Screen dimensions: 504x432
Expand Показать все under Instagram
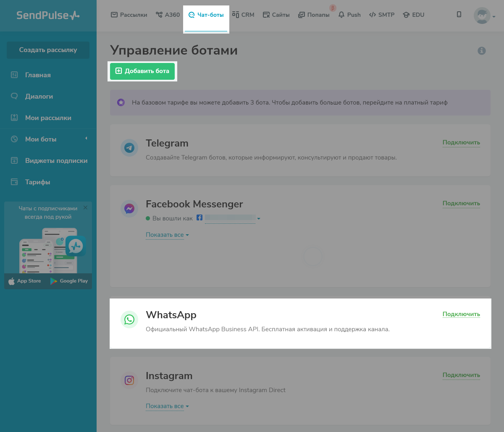point(167,406)
